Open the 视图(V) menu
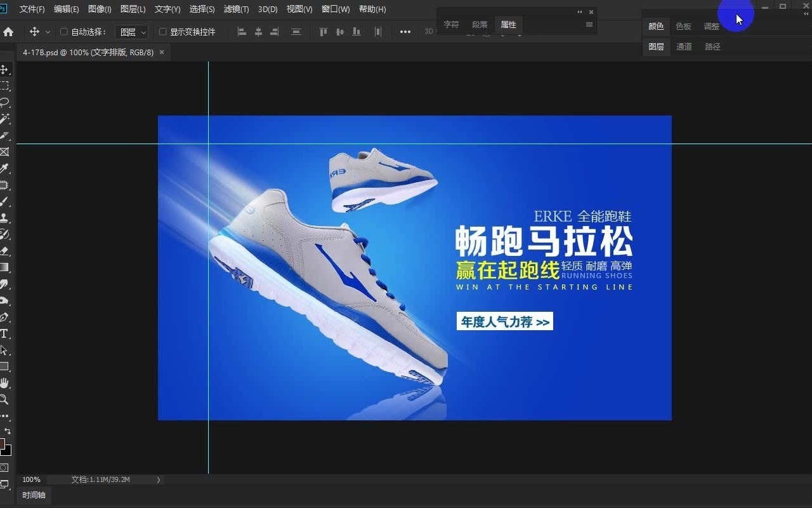 (299, 10)
